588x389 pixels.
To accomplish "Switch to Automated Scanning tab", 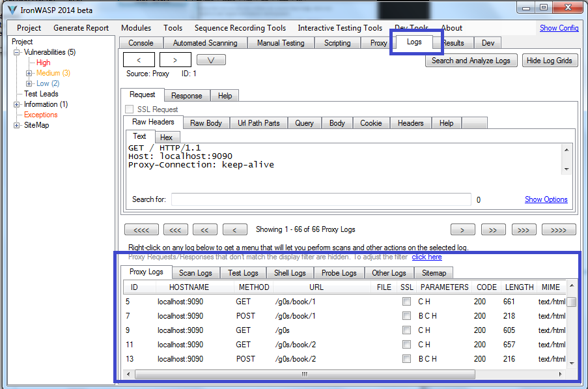I will pos(205,43).
